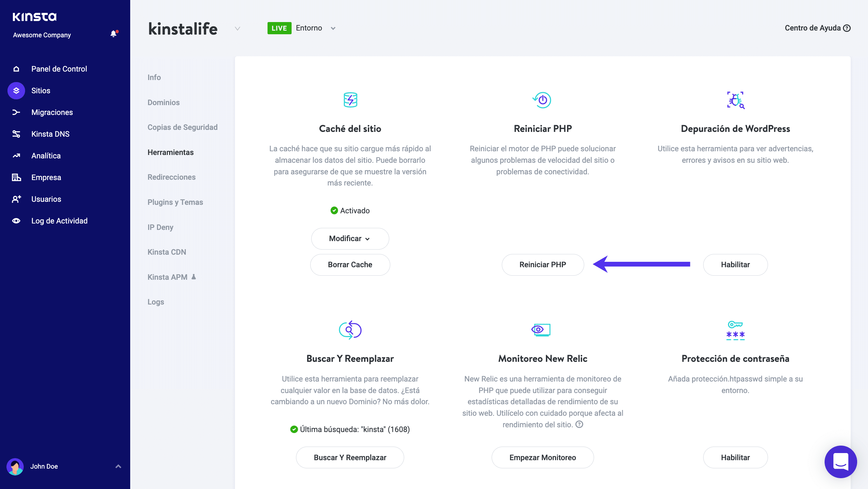The width and height of the screenshot is (868, 489).
Task: Open the notifications bell
Action: 113,34
